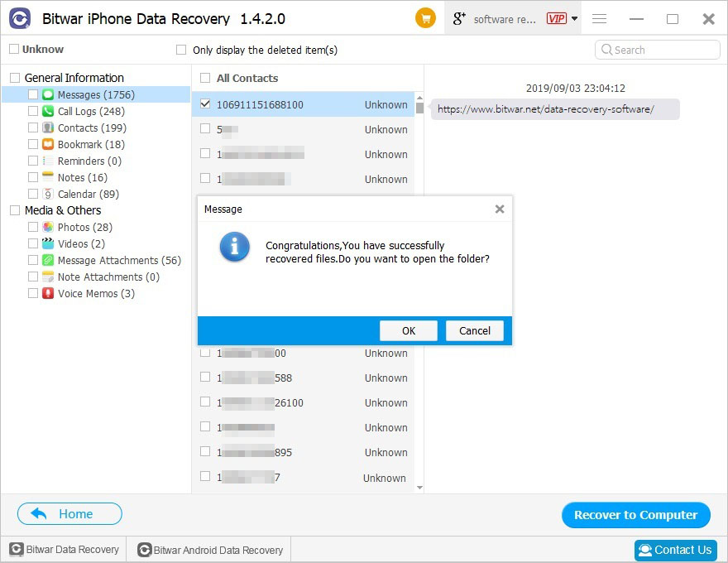Check the Voice Memos (3) checkbox
Viewport: 728px width, 563px height.
pos(33,293)
